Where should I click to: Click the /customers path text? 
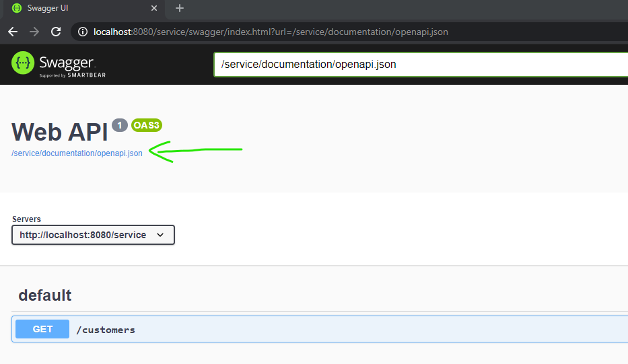pos(106,330)
